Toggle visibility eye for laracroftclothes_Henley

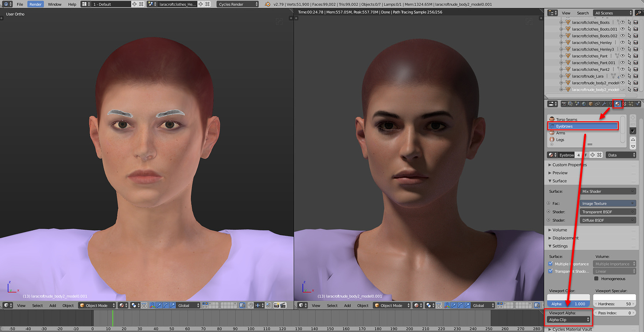(622, 42)
